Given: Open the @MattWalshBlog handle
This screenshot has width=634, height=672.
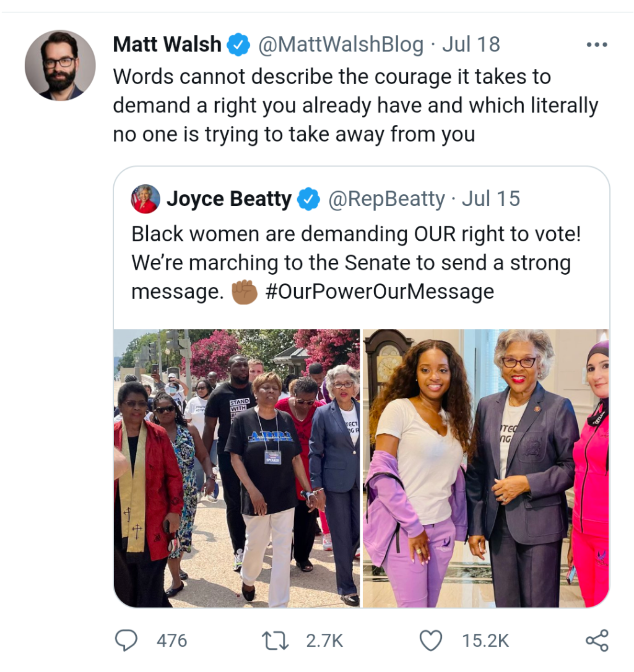Looking at the screenshot, I should 341,44.
